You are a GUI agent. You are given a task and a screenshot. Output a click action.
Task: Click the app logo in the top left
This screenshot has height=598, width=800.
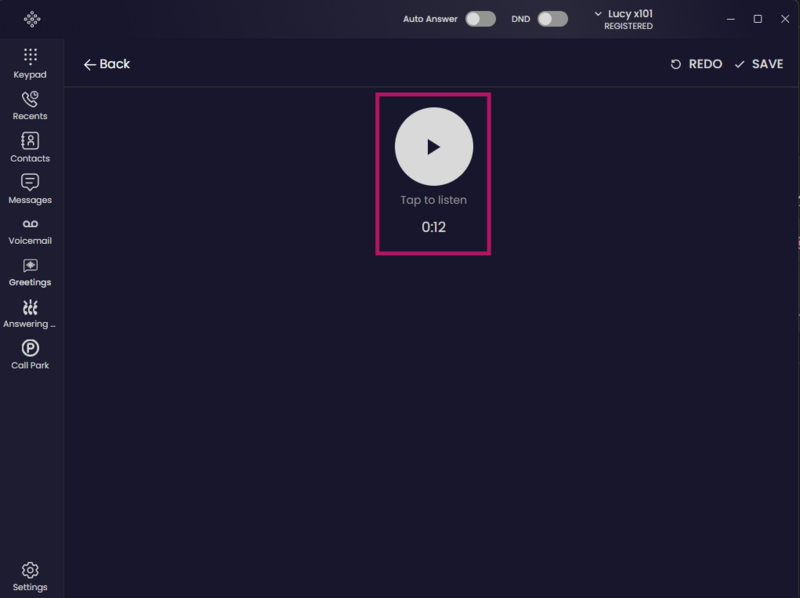32,19
